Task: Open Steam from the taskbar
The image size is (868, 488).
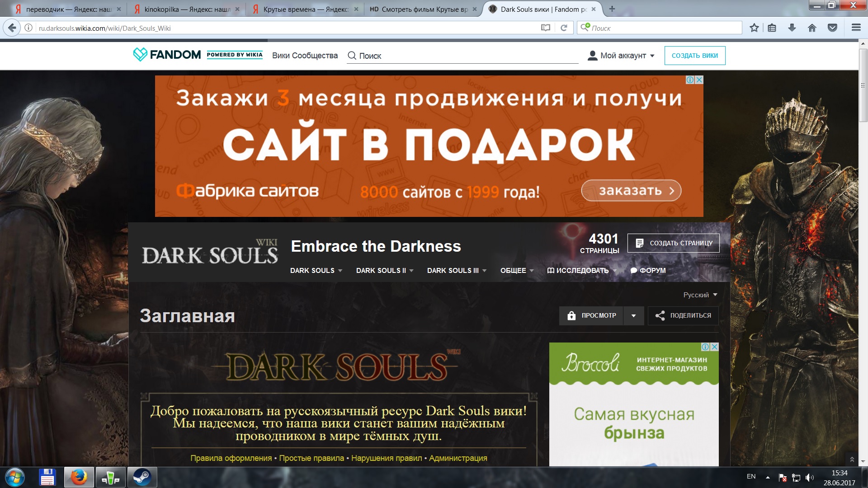Action: tap(142, 477)
